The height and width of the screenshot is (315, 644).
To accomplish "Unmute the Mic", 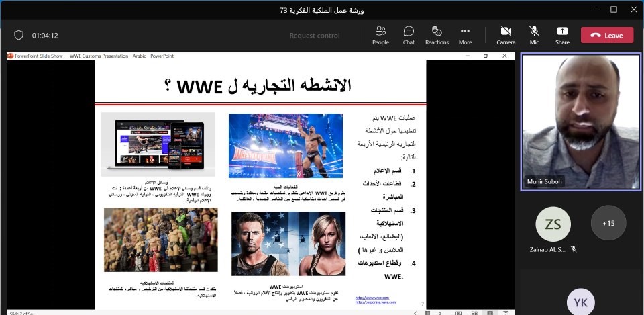I will coord(534,36).
